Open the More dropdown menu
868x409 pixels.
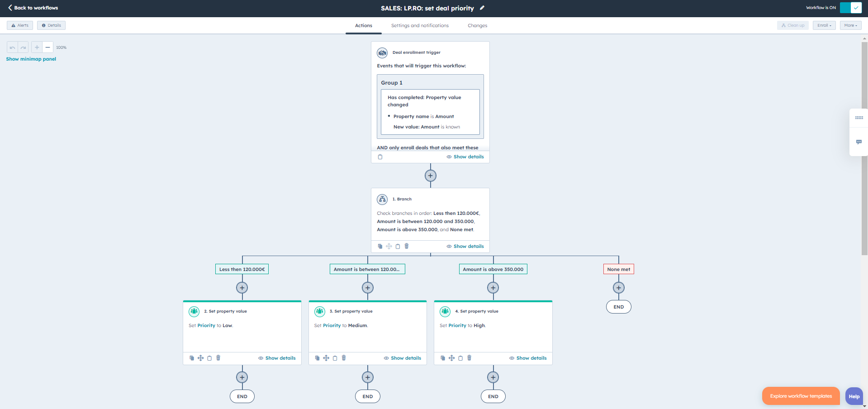tap(850, 25)
